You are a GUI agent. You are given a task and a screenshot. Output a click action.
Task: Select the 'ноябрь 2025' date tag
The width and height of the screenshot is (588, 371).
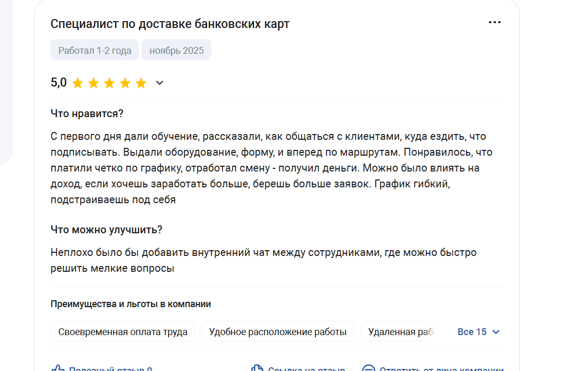click(176, 51)
